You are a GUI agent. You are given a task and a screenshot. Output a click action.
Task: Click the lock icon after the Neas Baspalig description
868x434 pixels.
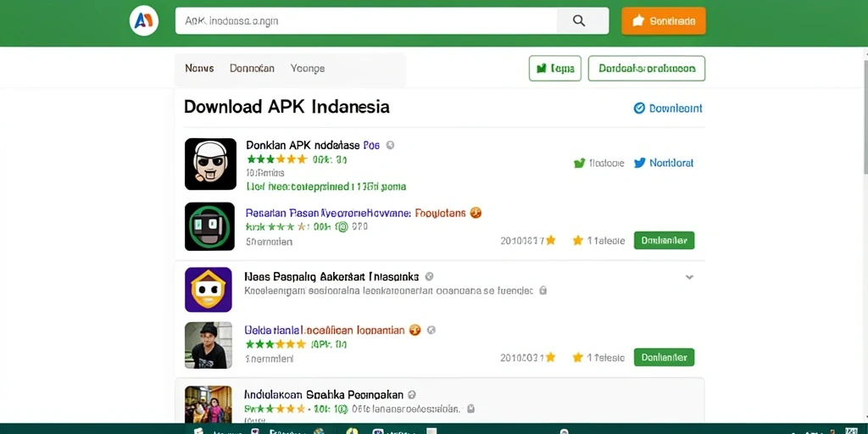[x=543, y=290]
